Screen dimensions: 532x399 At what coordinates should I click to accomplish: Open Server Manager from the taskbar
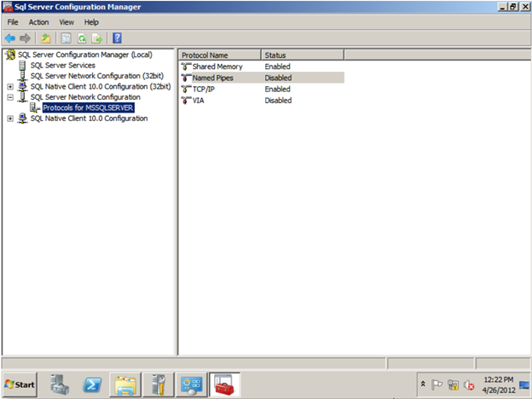tap(60, 385)
